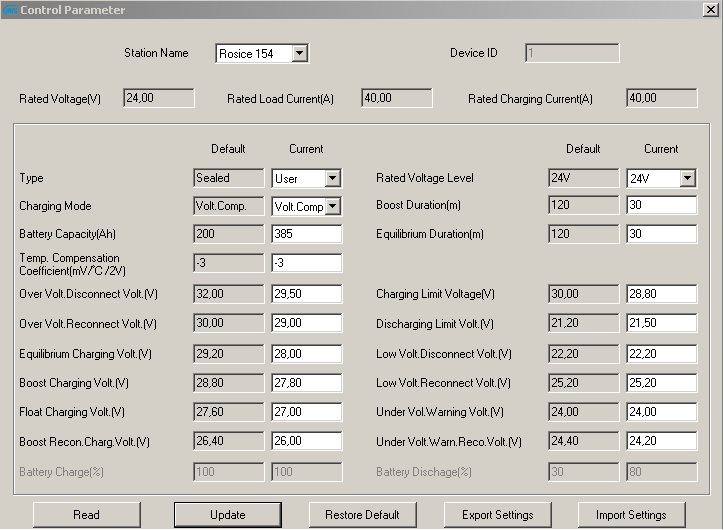Focus the current Equilibrium Duration field
This screenshot has height=530, width=724.
click(x=661, y=234)
